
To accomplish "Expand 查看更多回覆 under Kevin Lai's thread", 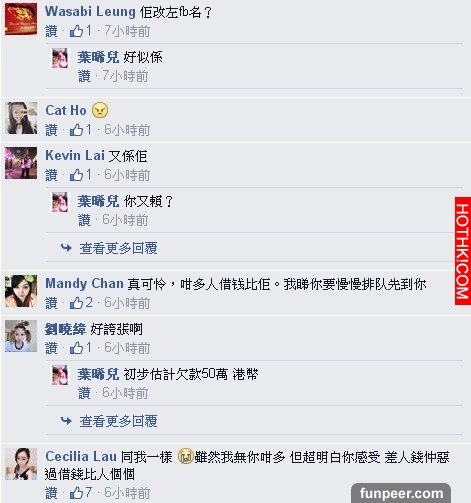I will [x=118, y=248].
